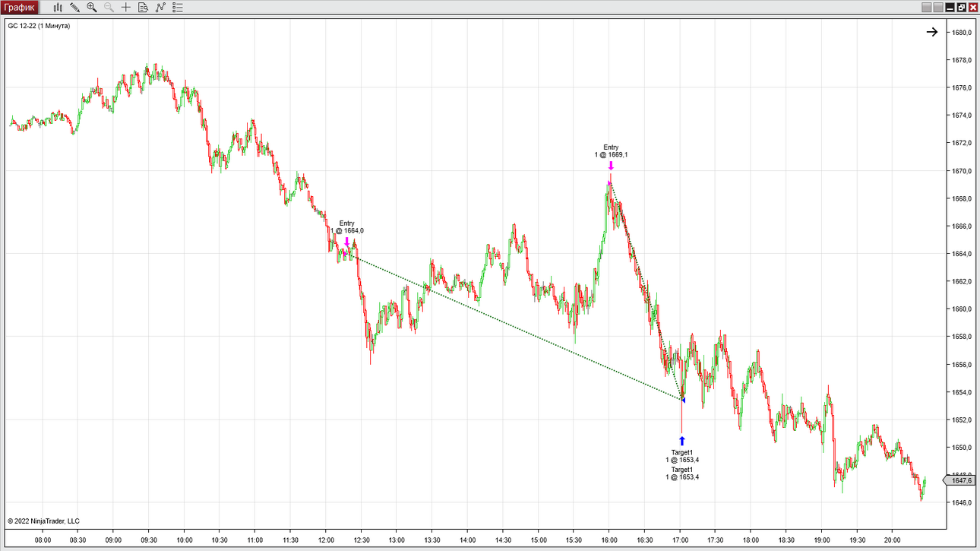980x551 pixels.
Task: Click the 1654,0 price axis label
Action: [x=962, y=392]
